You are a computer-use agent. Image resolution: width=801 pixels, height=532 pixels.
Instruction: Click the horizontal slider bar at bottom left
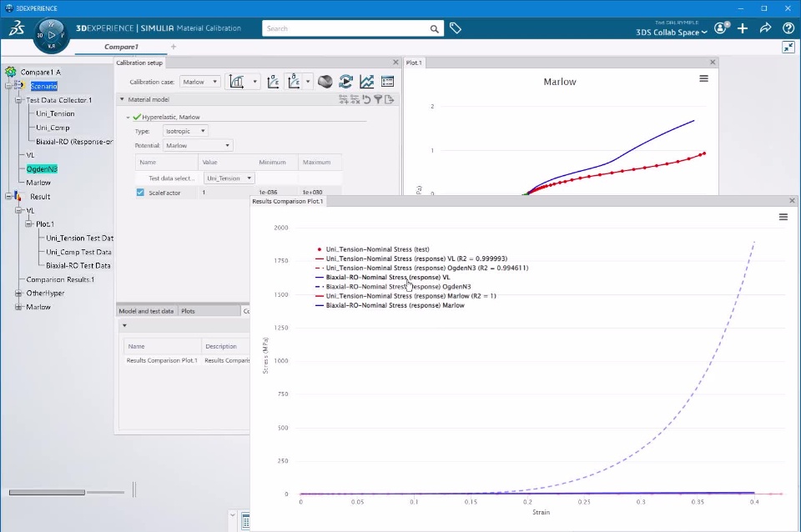click(x=47, y=492)
